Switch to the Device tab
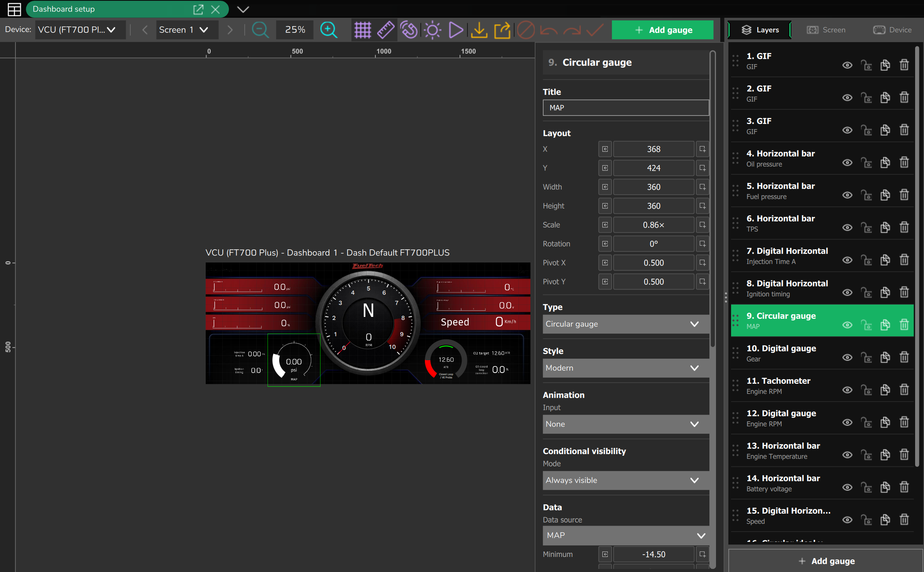The image size is (924, 572). coord(892,30)
